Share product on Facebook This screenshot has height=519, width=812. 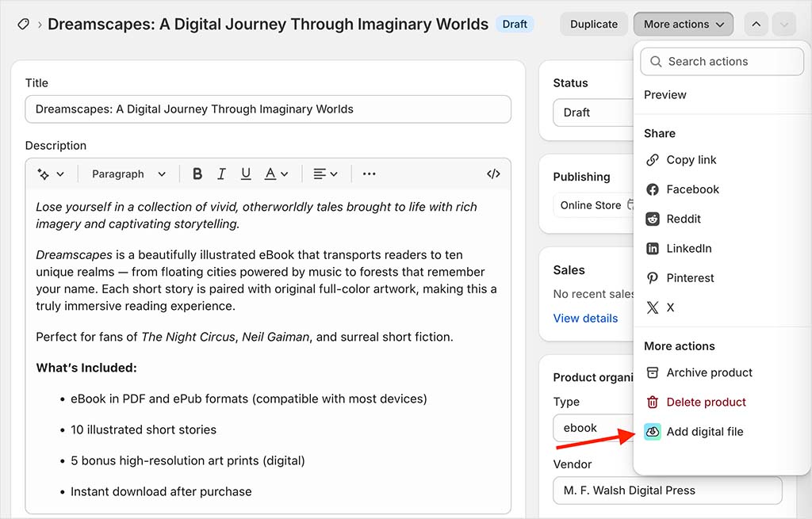point(691,189)
